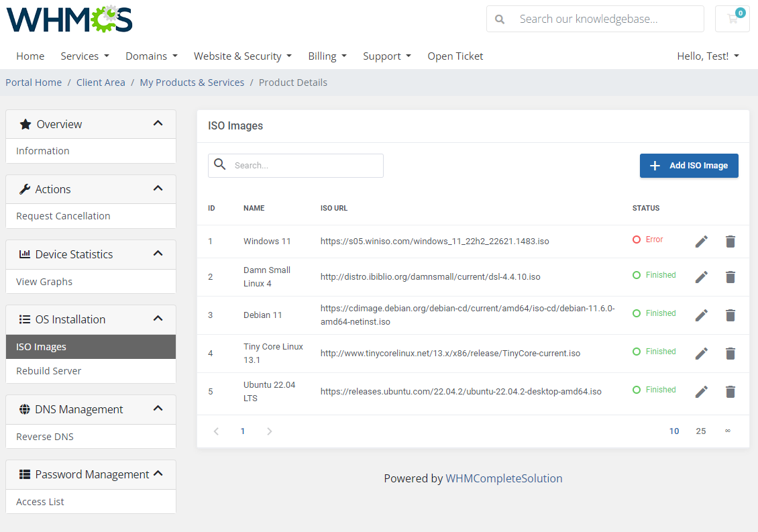Screen dimensions: 758x532
Task: Sort table by ISO URL column
Action: click(334, 208)
